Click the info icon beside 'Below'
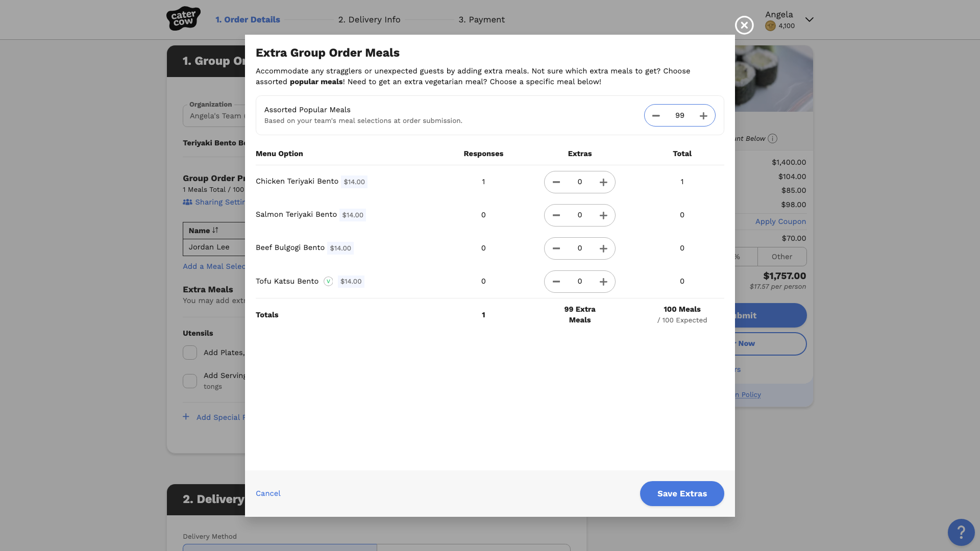The height and width of the screenshot is (551, 980). click(773, 139)
